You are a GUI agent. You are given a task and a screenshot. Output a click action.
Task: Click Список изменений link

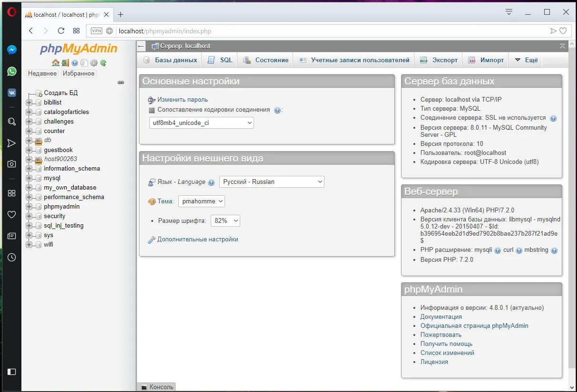click(x=447, y=353)
